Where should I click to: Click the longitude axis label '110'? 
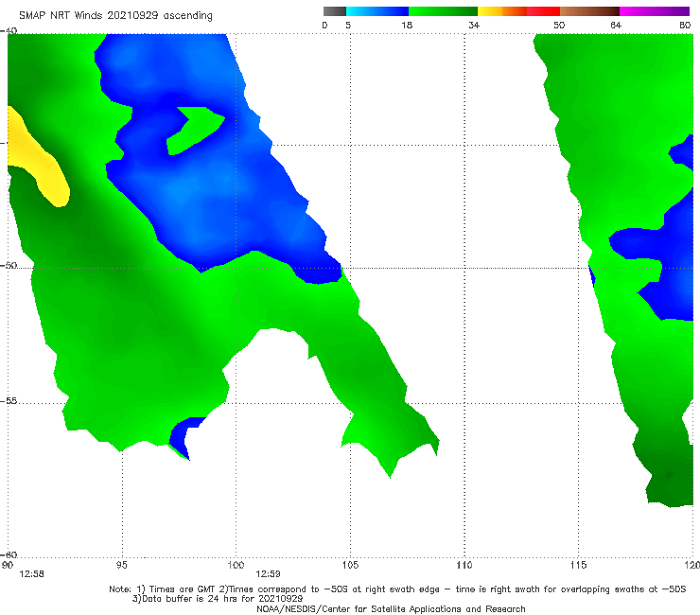tap(464, 565)
